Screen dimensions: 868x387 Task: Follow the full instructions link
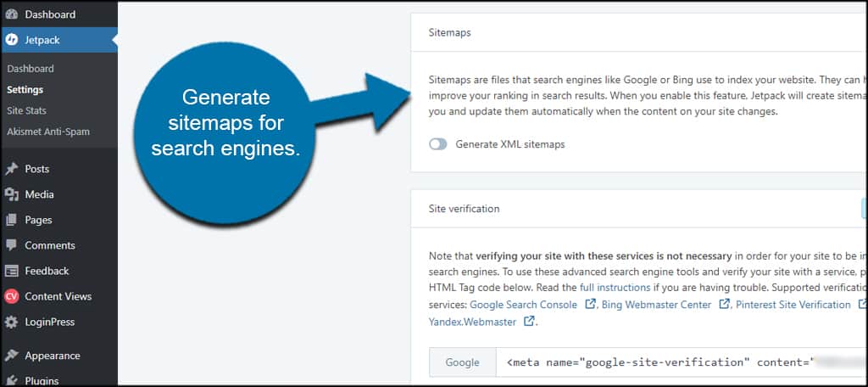tap(615, 288)
